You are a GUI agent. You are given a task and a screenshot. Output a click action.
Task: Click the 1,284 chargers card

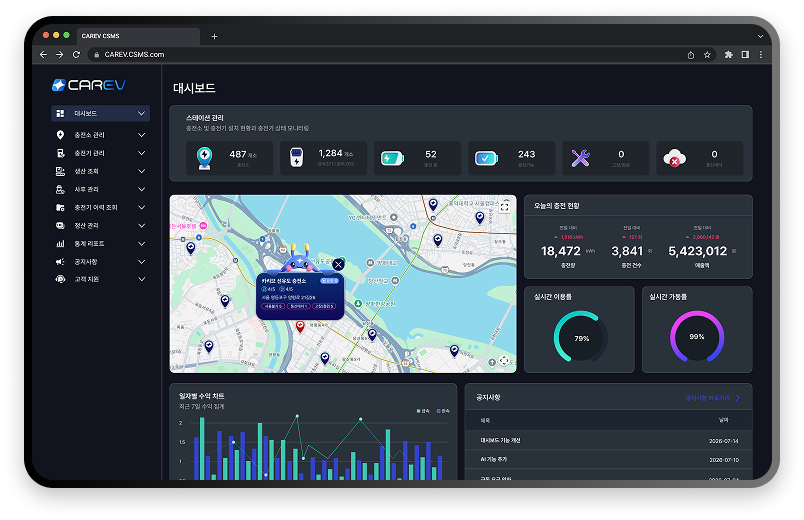(x=323, y=158)
